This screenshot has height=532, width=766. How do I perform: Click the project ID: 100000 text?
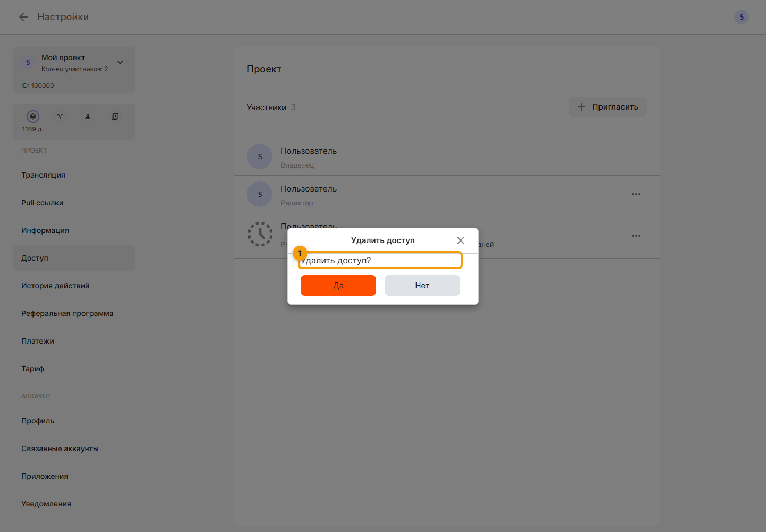(38, 86)
